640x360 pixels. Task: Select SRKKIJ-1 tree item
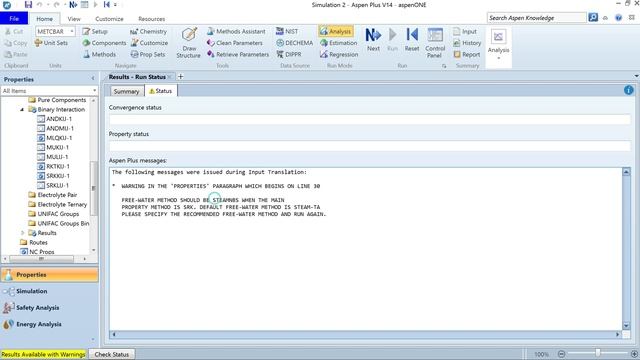(53, 176)
